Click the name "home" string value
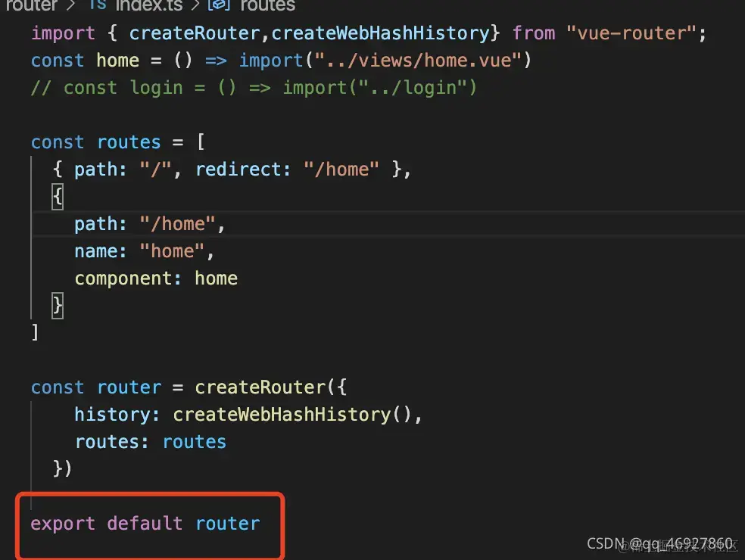Image resolution: width=745 pixels, height=560 pixels. (x=173, y=251)
